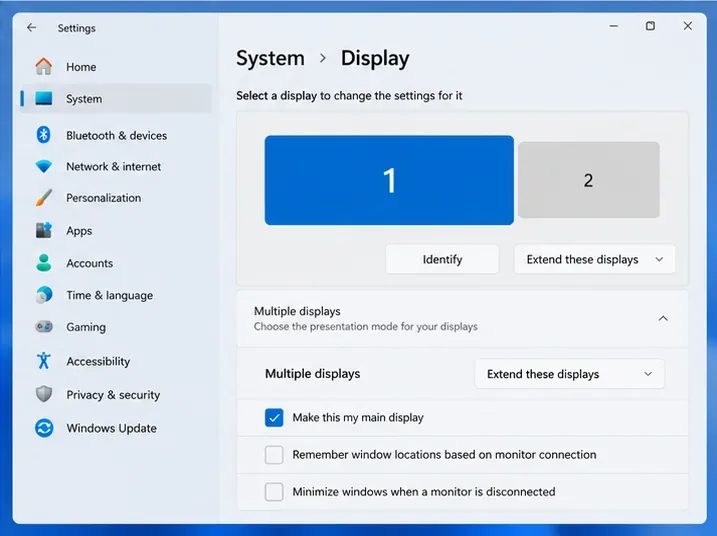Select Privacy & security

point(117,395)
